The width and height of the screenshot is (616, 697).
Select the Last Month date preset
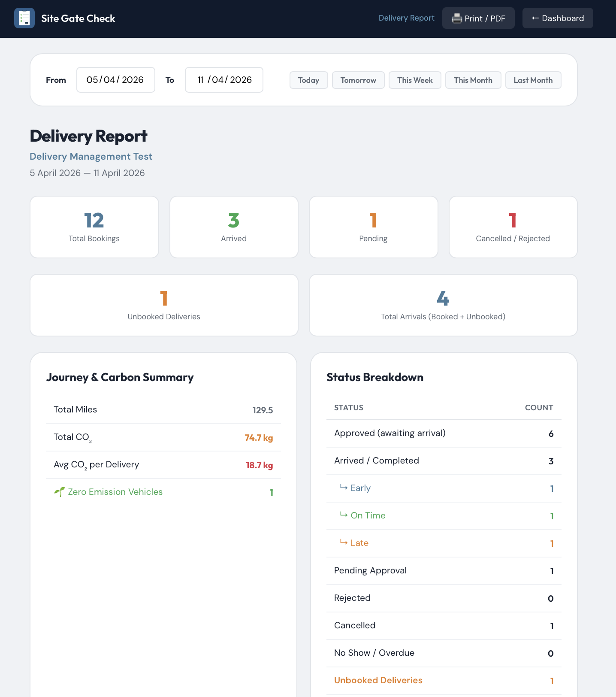coord(533,80)
